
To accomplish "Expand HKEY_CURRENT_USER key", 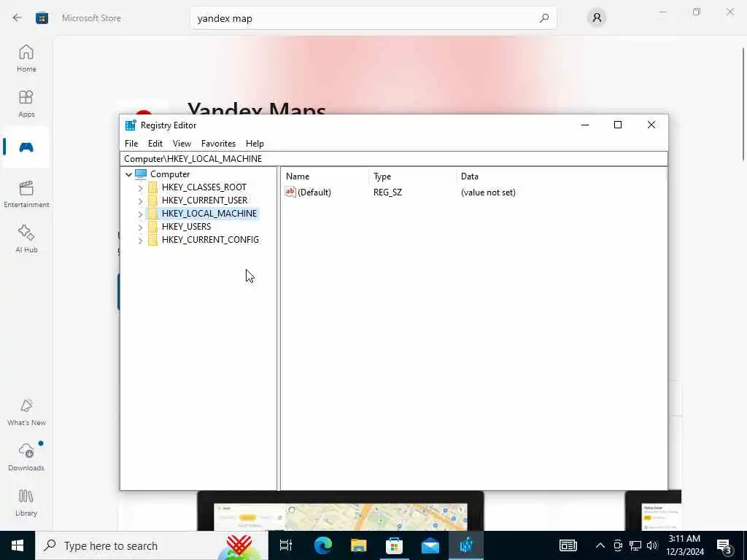I will coord(140,201).
